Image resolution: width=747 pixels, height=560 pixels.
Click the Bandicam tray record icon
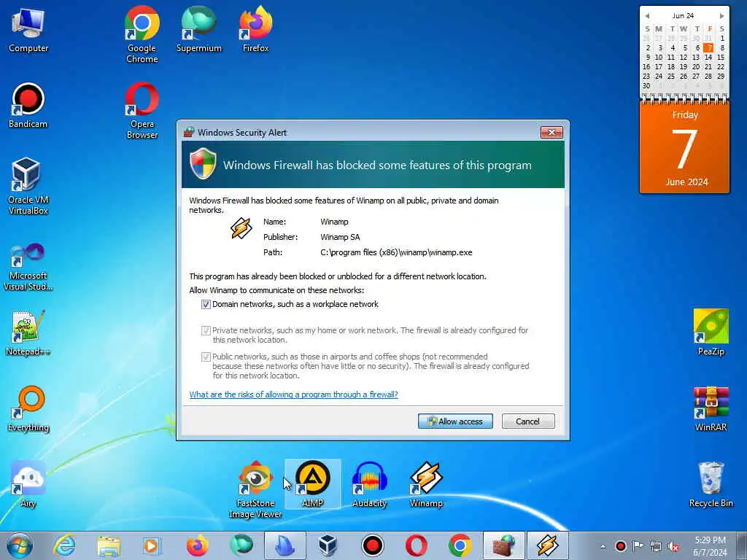click(x=620, y=546)
